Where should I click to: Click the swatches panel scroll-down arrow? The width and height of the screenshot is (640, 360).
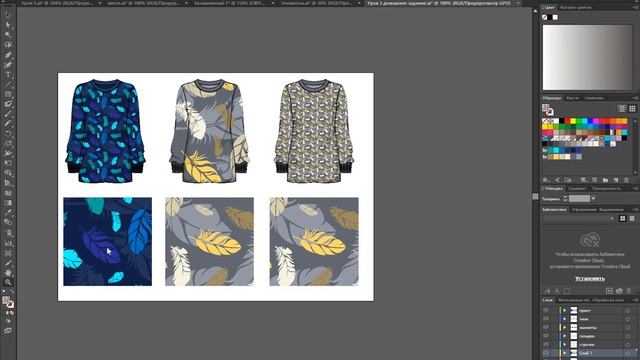635,172
